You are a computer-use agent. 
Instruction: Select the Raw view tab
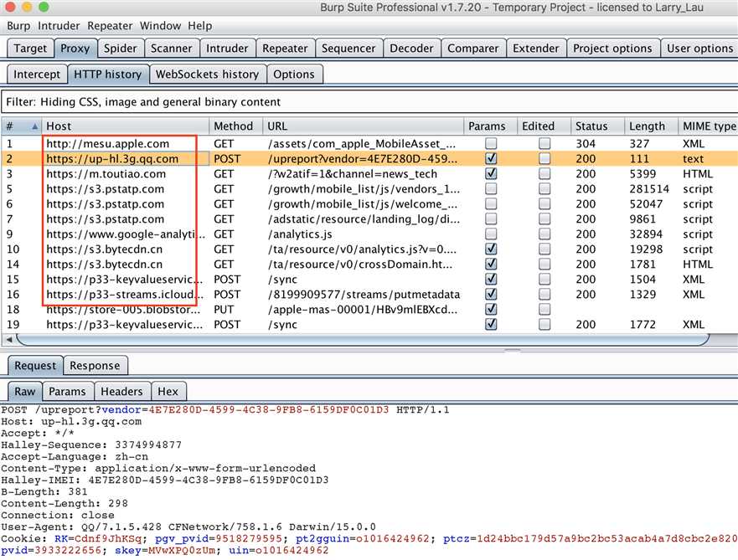click(x=25, y=391)
